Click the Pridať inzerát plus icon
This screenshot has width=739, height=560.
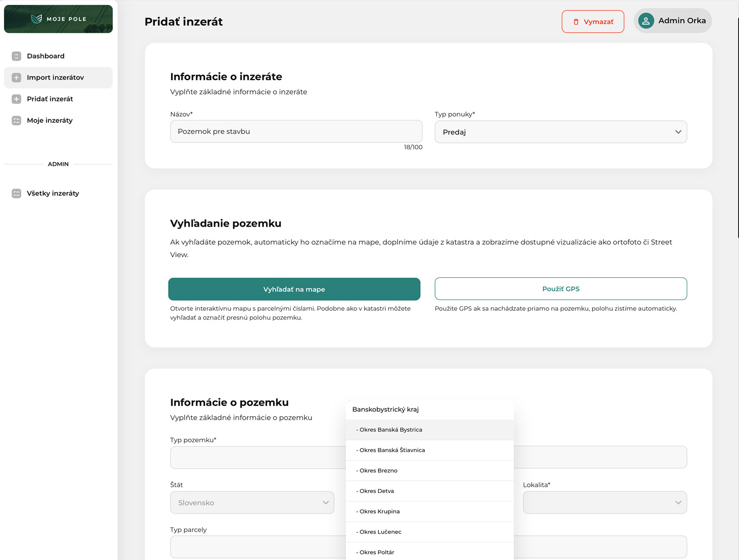click(x=16, y=99)
